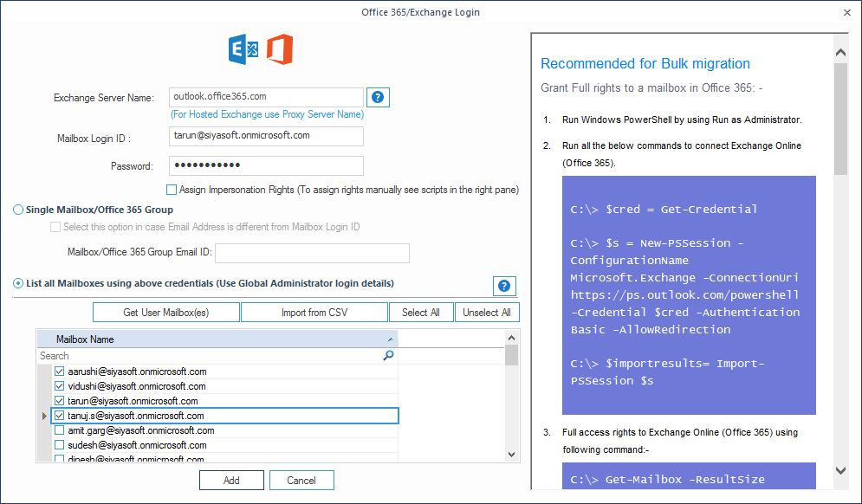The height and width of the screenshot is (504, 862).
Task: Sort by Mailbox Name column header
Action: point(217,339)
